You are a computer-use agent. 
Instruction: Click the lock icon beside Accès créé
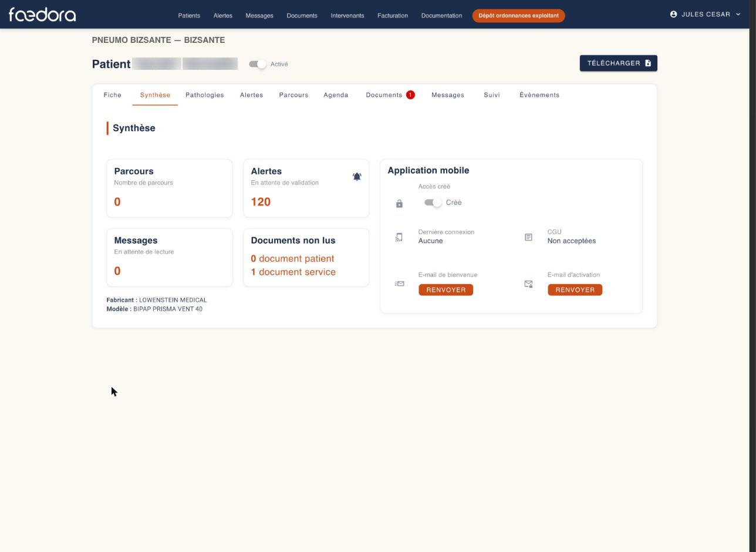point(399,204)
